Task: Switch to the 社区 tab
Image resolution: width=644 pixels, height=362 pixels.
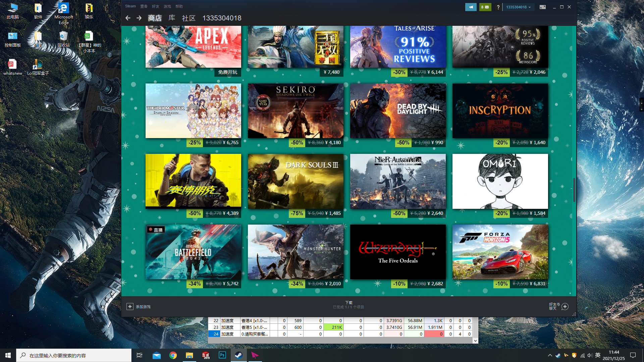Action: (189, 18)
